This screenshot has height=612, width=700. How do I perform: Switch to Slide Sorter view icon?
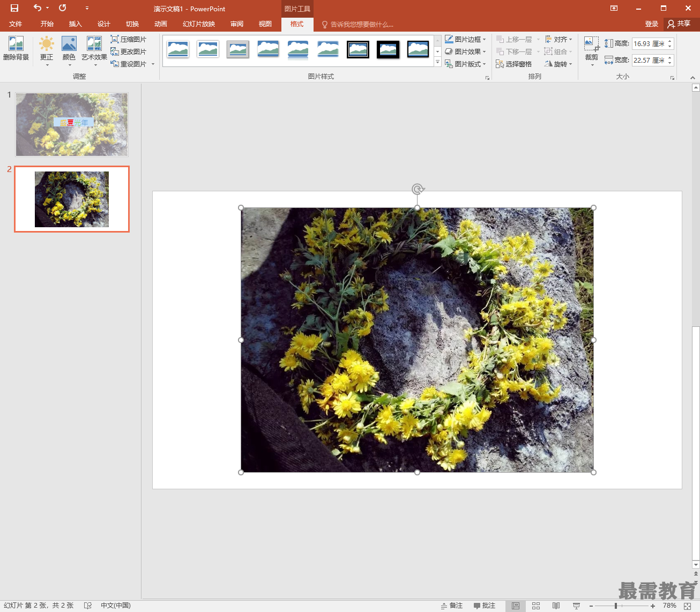click(536, 606)
